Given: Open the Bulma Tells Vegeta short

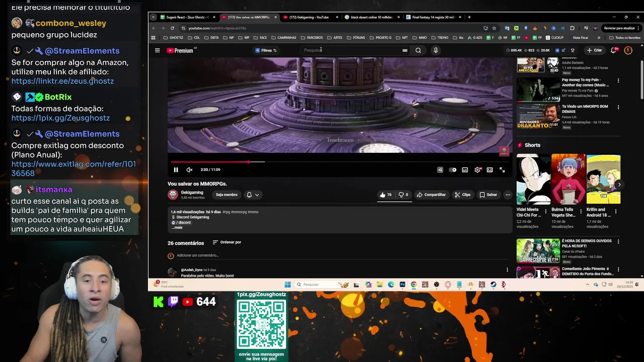Looking at the screenshot, I should [x=568, y=179].
